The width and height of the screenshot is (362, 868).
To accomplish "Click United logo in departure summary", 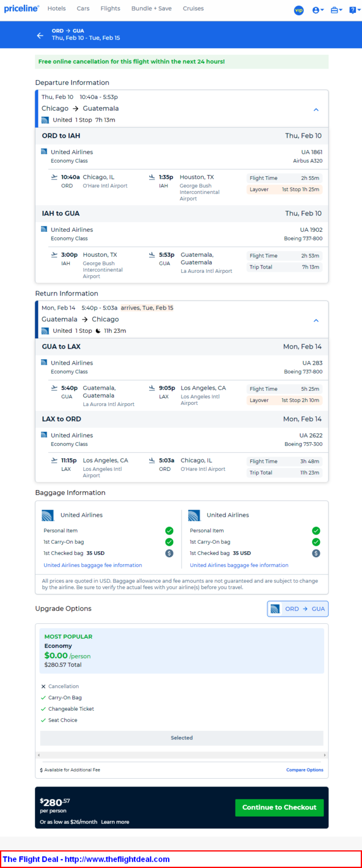I will tap(45, 120).
